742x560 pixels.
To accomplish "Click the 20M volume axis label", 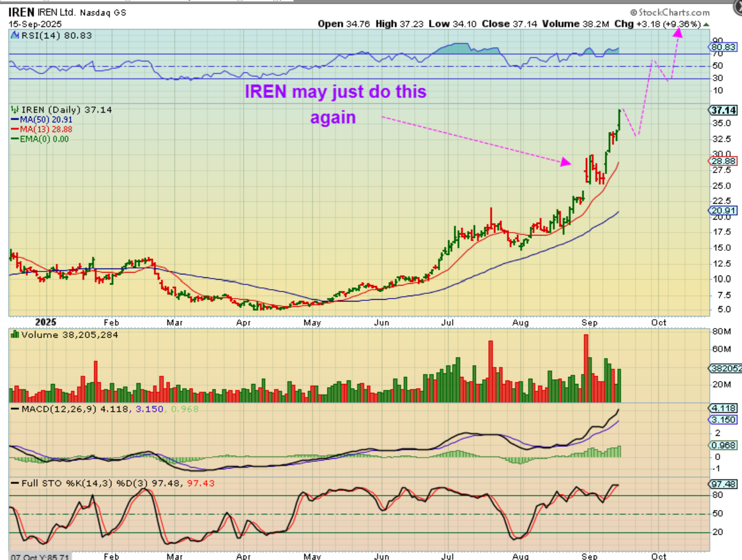I will click(720, 385).
